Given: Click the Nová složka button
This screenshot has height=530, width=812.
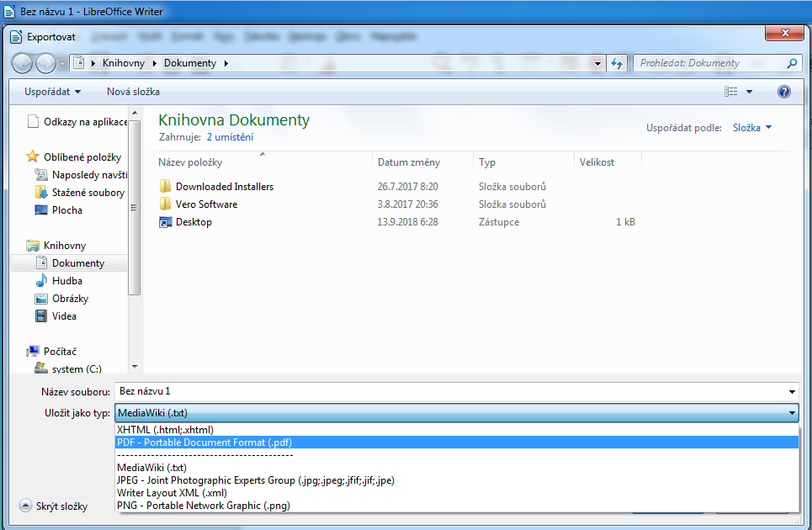Looking at the screenshot, I should [133, 92].
